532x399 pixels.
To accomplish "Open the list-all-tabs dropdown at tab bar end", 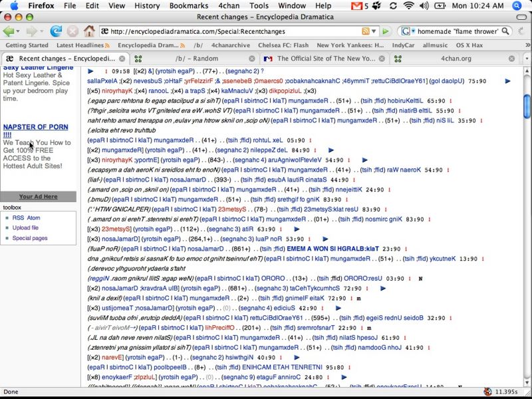I will click(x=526, y=59).
